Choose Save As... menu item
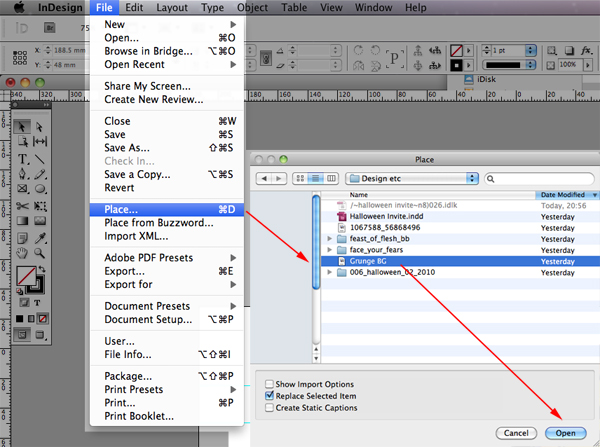 [x=167, y=148]
